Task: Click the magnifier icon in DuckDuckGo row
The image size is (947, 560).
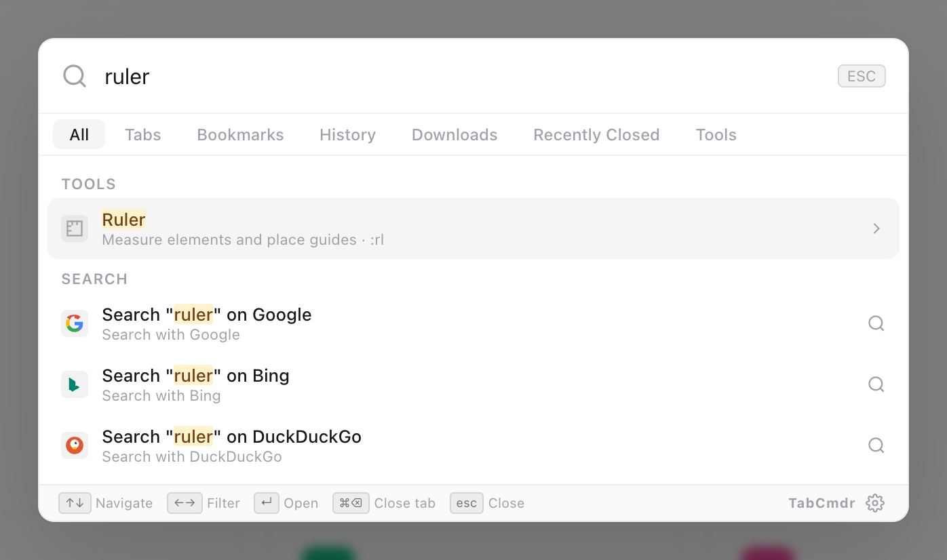Action: pyautogui.click(x=876, y=445)
